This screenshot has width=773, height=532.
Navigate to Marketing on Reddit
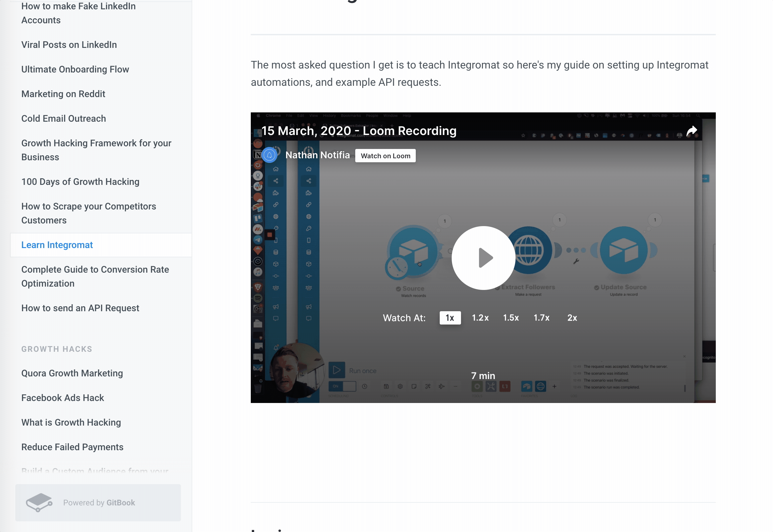tap(63, 94)
